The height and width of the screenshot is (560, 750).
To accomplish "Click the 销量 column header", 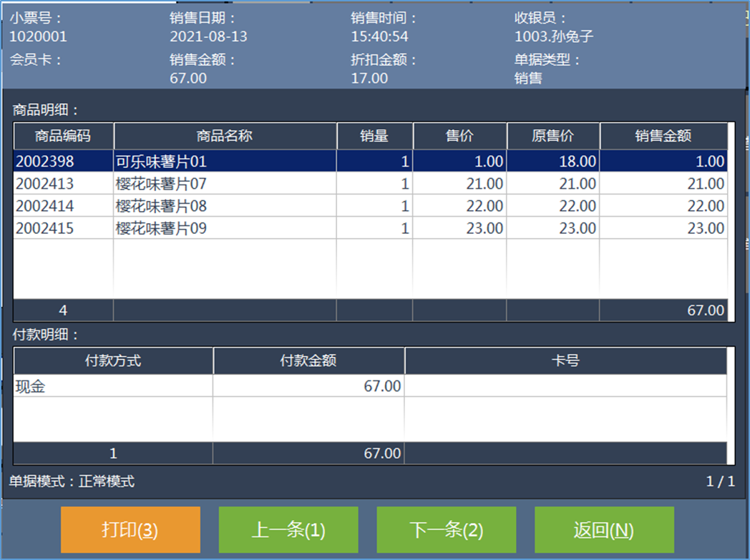I will pyautogui.click(x=374, y=136).
